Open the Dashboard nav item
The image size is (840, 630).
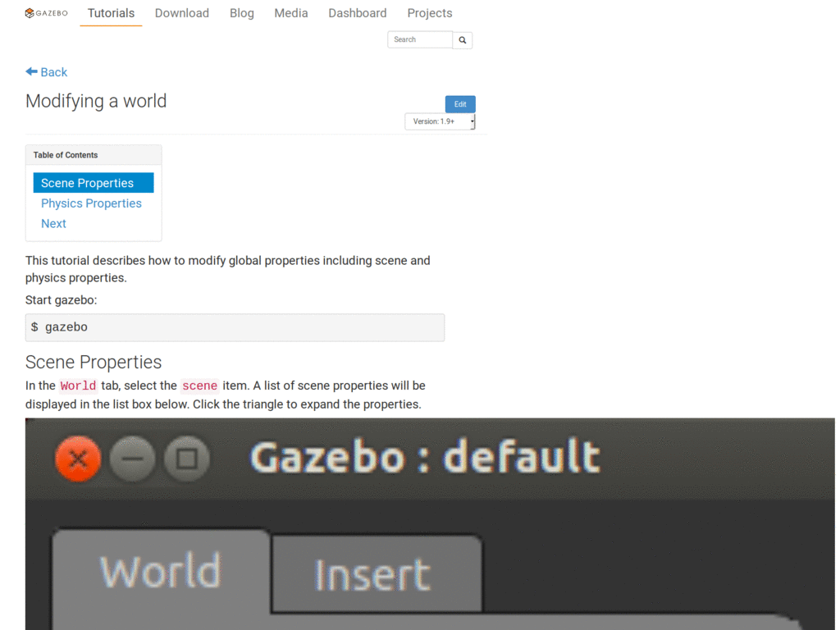point(358,13)
